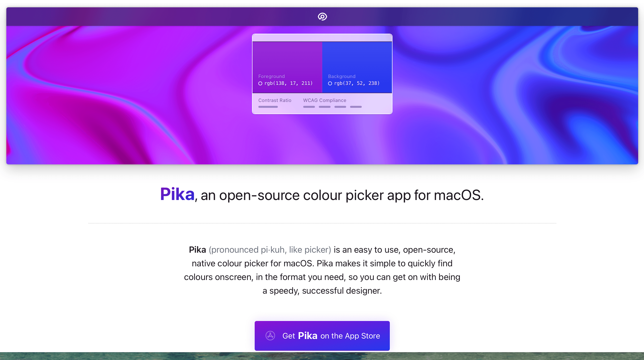Click the rgb(138, 17, 211) foreground value

coord(289,83)
